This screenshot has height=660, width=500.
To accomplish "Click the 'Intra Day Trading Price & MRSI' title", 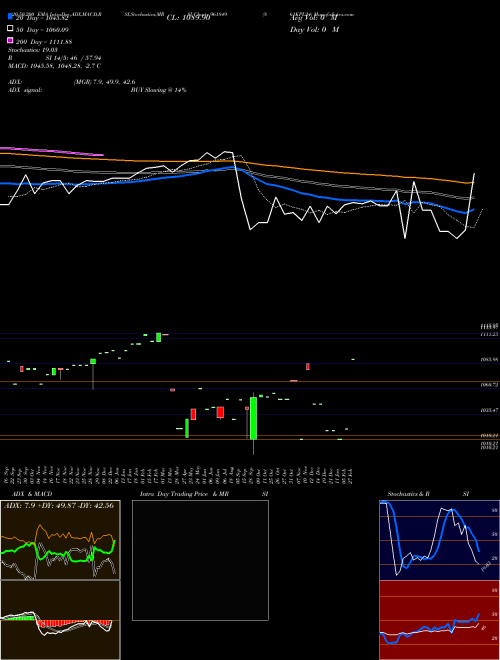I will [204, 494].
